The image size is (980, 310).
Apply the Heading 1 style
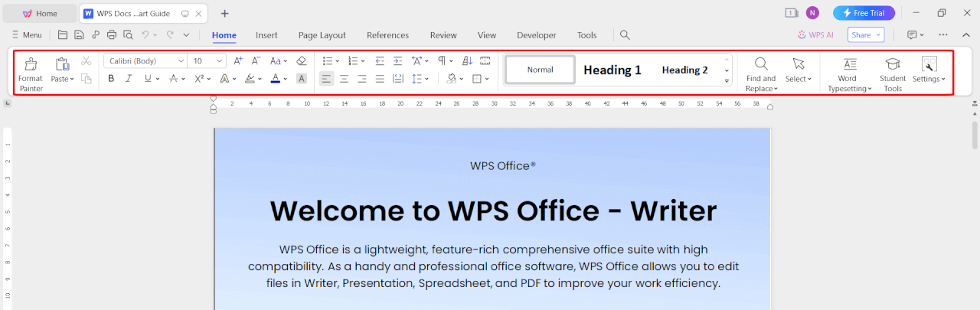click(x=612, y=70)
